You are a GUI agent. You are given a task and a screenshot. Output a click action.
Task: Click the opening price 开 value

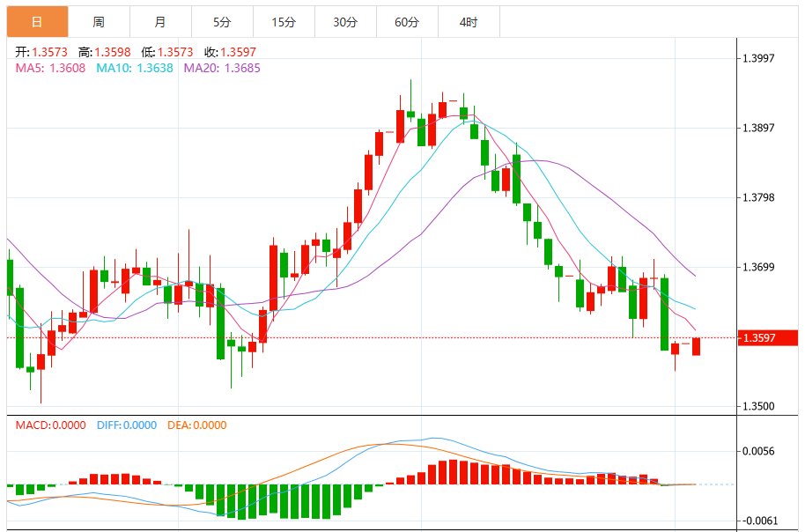tap(49, 52)
